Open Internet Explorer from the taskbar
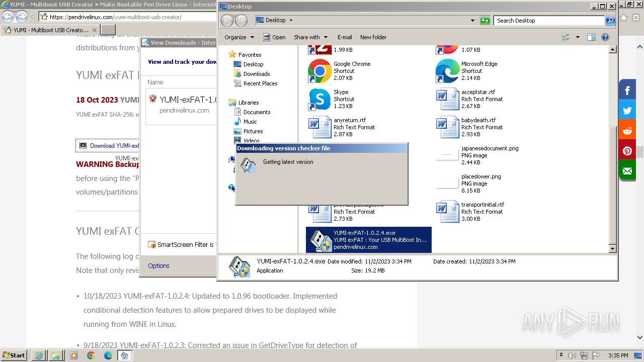Screen dimensions: 644x362 coord(39,355)
